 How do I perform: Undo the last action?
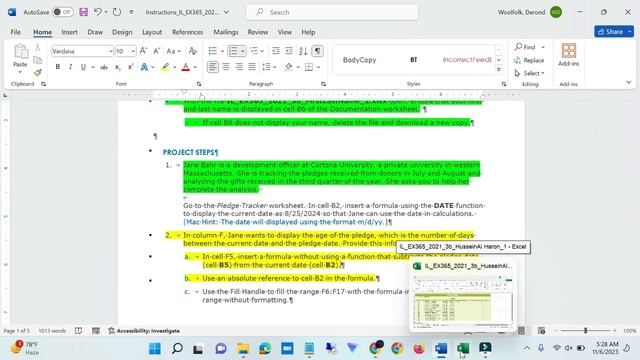click(98, 12)
